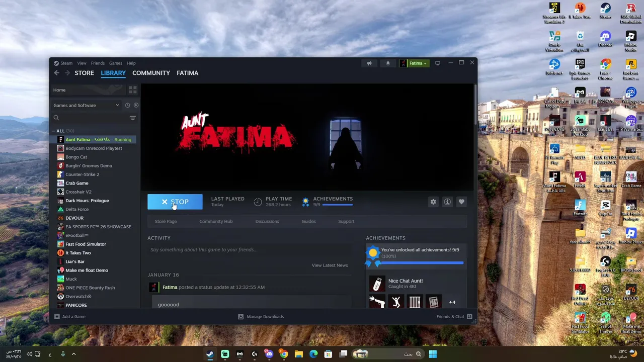This screenshot has height=362, width=644.
Task: Open Support link
Action: (346, 221)
